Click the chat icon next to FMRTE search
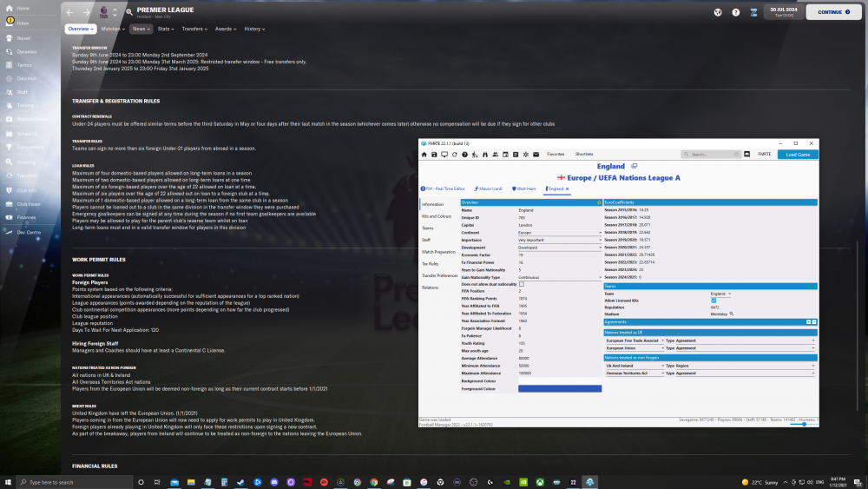868x489 pixels. click(x=746, y=155)
